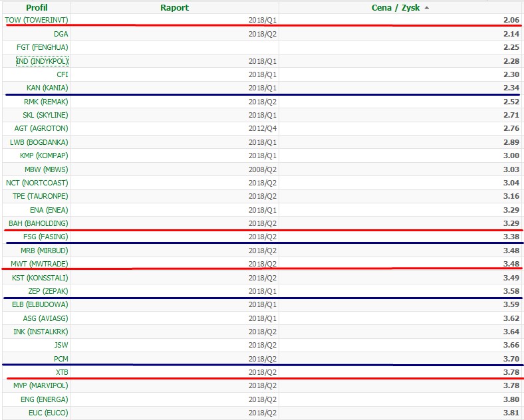
Task: Open the RMK (REMAK) profile link
Action: [x=46, y=102]
